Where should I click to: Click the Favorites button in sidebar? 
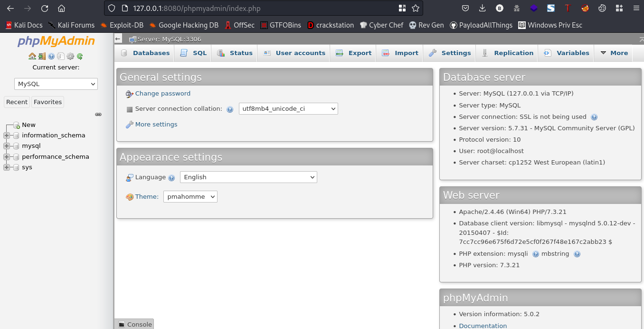click(47, 102)
